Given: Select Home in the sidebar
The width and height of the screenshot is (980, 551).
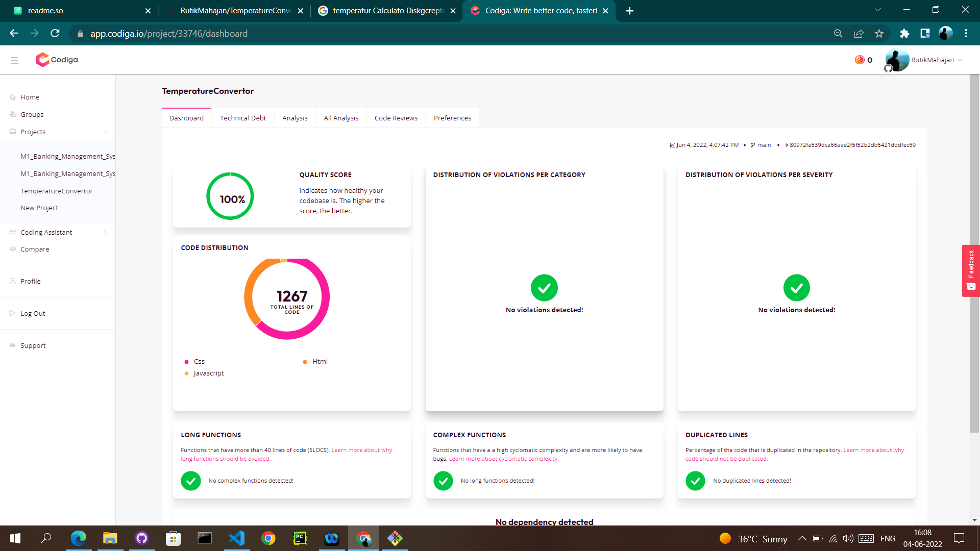Looking at the screenshot, I should [30, 97].
